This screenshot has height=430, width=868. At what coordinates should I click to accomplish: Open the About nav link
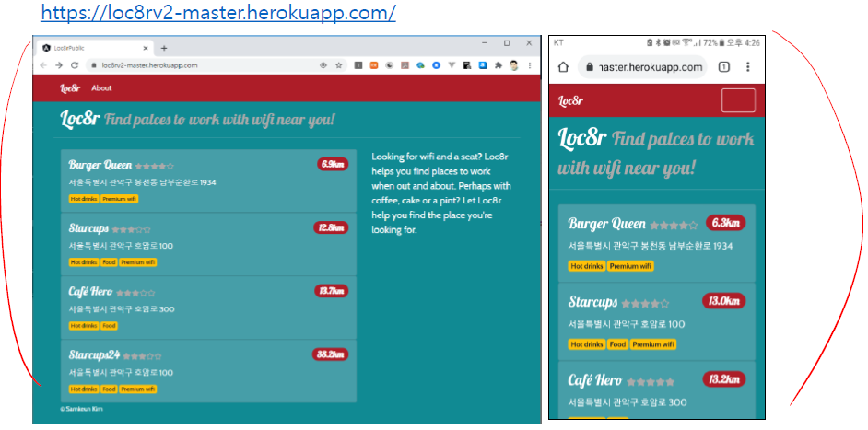(x=102, y=88)
